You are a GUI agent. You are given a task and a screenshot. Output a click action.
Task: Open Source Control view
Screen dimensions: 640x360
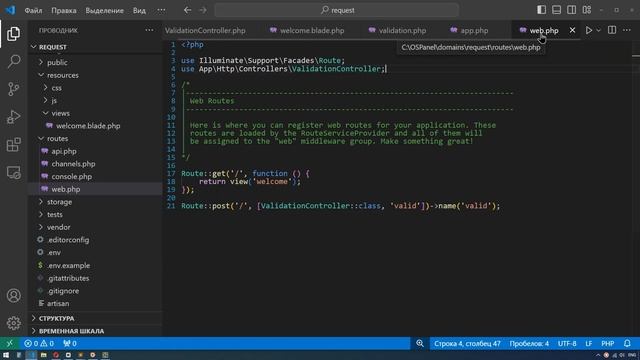[13, 89]
